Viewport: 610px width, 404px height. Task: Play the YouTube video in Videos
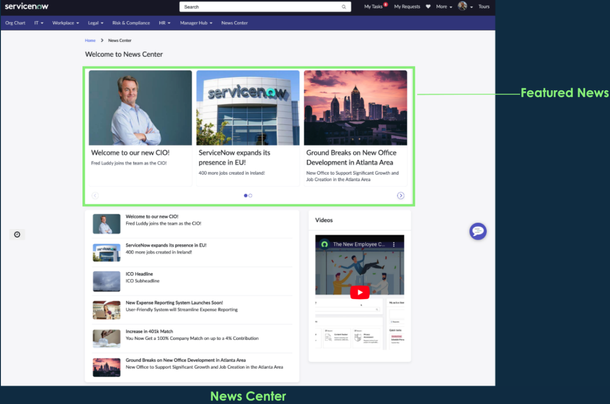pos(359,292)
